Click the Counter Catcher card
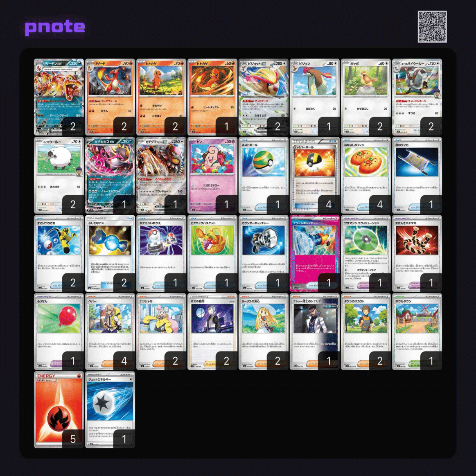The image size is (476, 476). click(x=264, y=253)
